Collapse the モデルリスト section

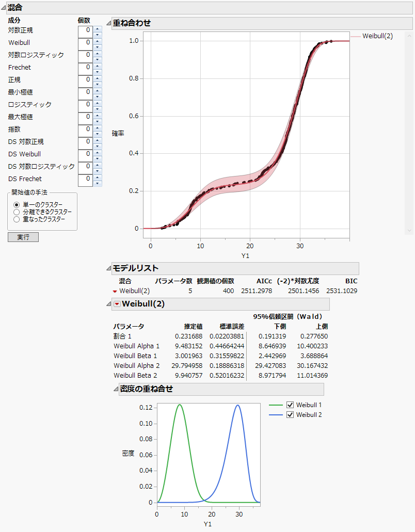[x=109, y=268]
